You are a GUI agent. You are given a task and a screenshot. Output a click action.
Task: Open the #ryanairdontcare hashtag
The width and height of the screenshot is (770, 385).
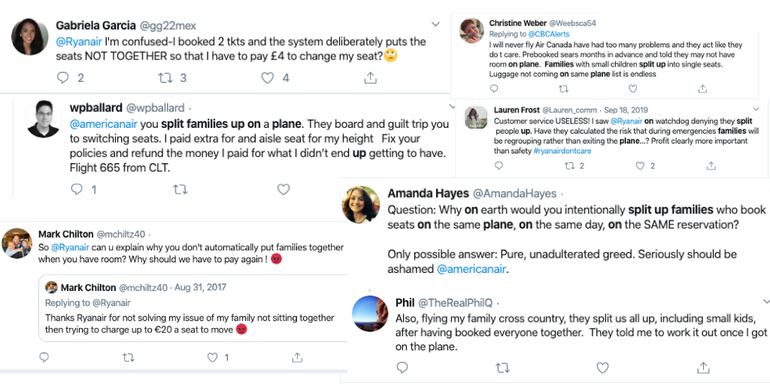pos(562,151)
